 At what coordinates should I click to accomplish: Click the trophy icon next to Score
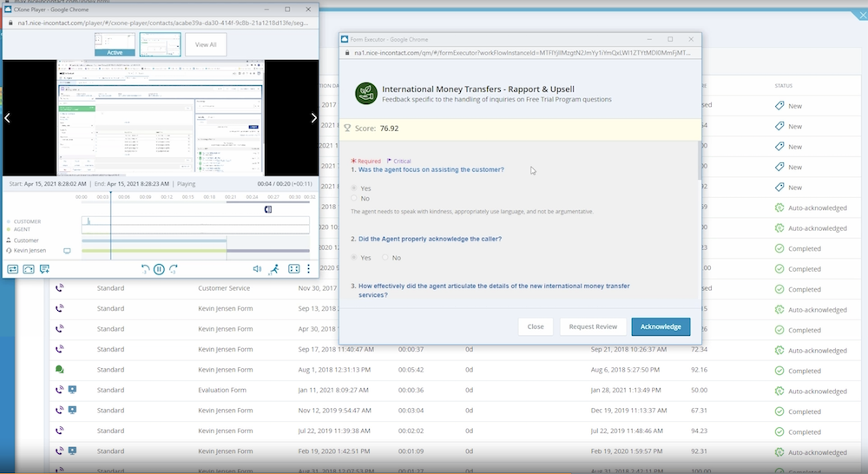348,128
